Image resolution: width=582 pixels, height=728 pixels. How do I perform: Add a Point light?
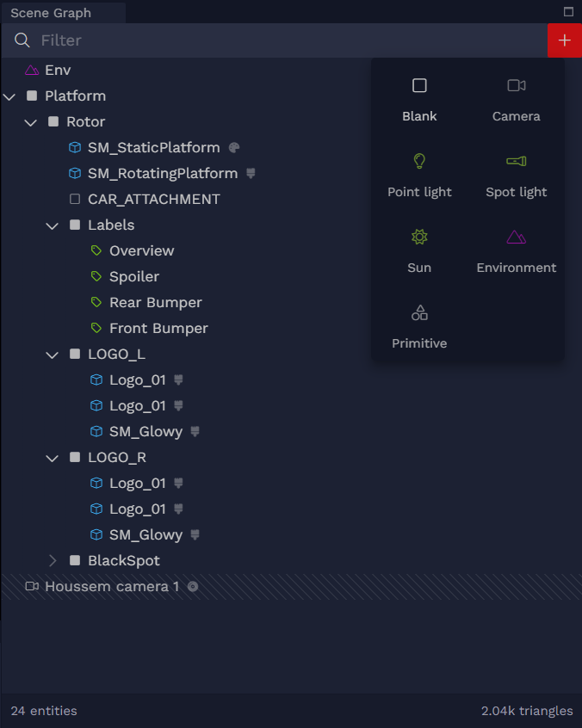coord(419,176)
